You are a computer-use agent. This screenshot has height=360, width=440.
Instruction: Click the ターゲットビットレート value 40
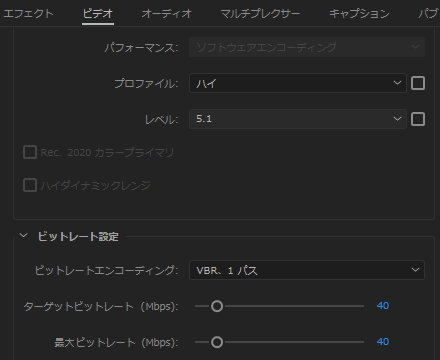pyautogui.click(x=383, y=306)
